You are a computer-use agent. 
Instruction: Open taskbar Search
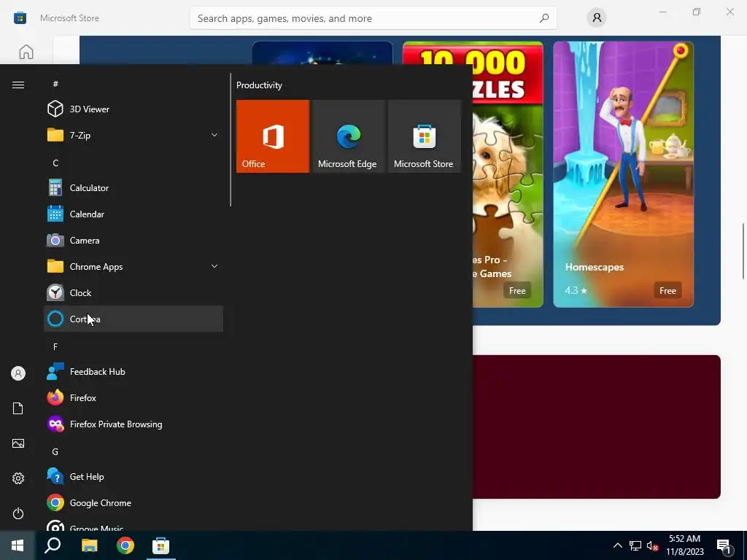click(53, 545)
